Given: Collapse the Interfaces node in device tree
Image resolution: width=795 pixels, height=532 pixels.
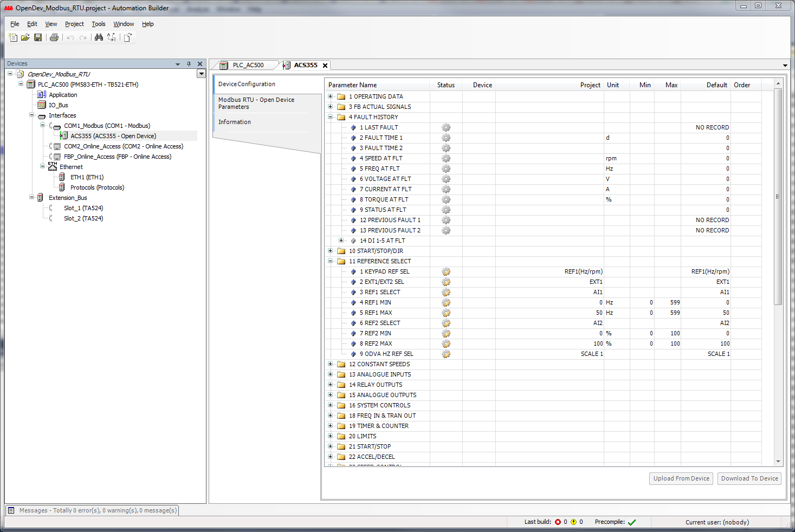Looking at the screenshot, I should (31, 115).
